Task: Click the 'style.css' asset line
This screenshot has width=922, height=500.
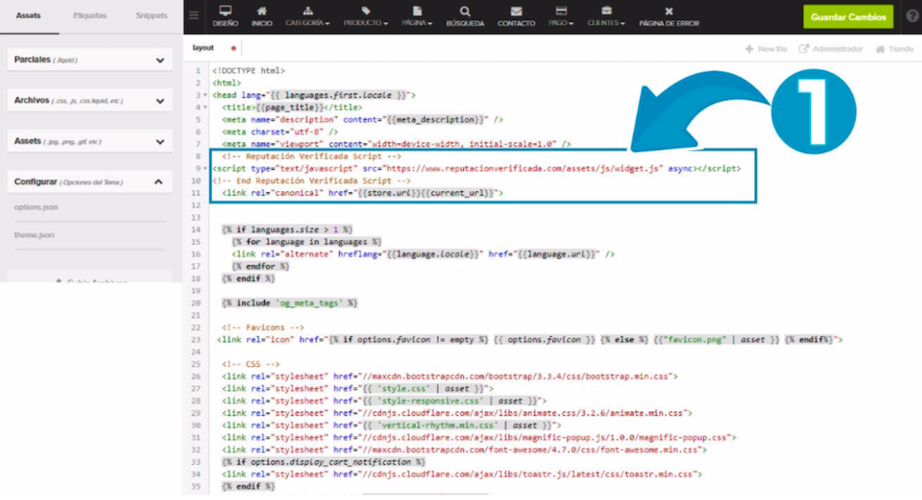Action: (358, 389)
